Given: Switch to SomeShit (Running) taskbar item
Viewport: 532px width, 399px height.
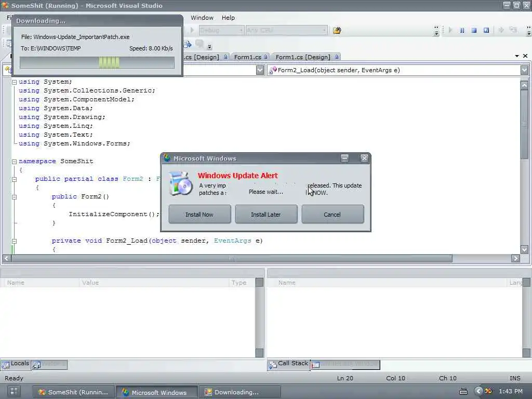Looking at the screenshot, I should (x=73, y=392).
